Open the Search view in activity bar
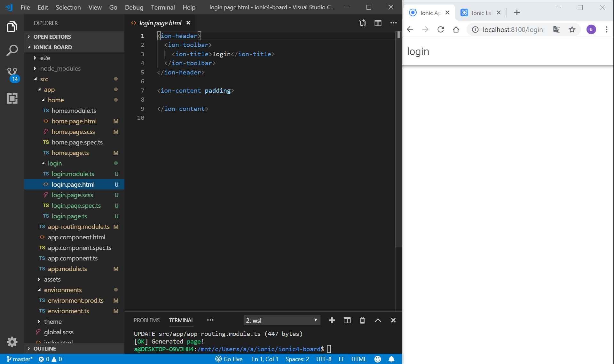Image resolution: width=614 pixels, height=364 pixels. 12,50
